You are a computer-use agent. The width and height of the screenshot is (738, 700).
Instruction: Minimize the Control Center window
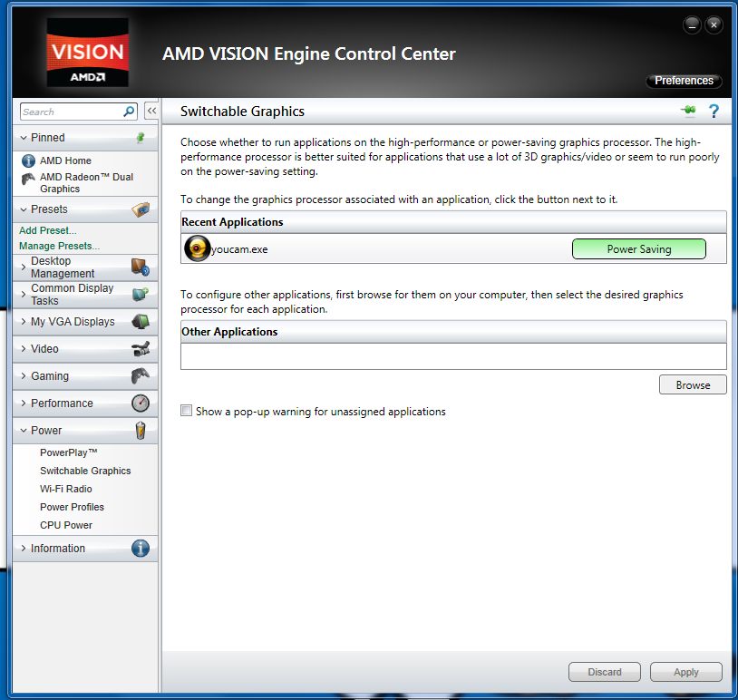(692, 25)
